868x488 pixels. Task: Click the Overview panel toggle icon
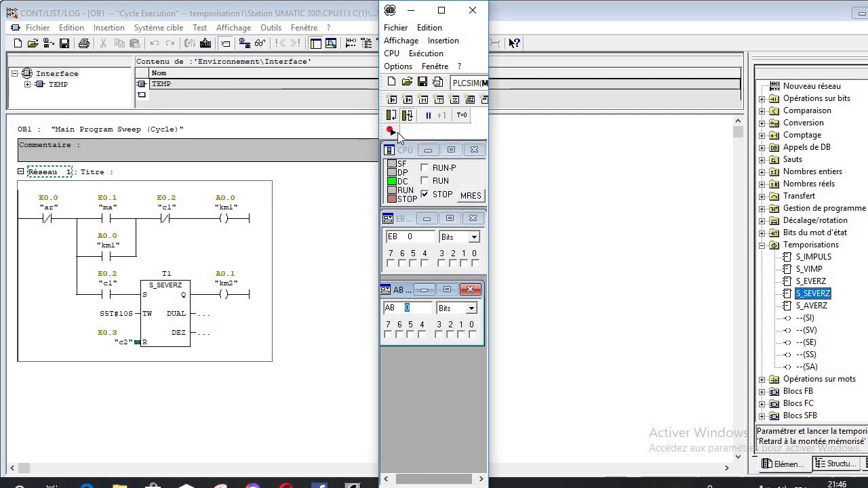click(x=316, y=43)
